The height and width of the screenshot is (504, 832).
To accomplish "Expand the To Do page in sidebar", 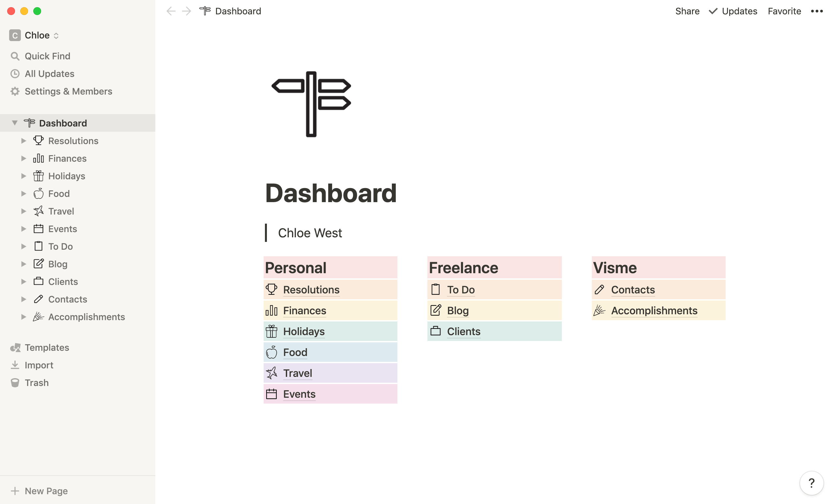I will pos(23,246).
